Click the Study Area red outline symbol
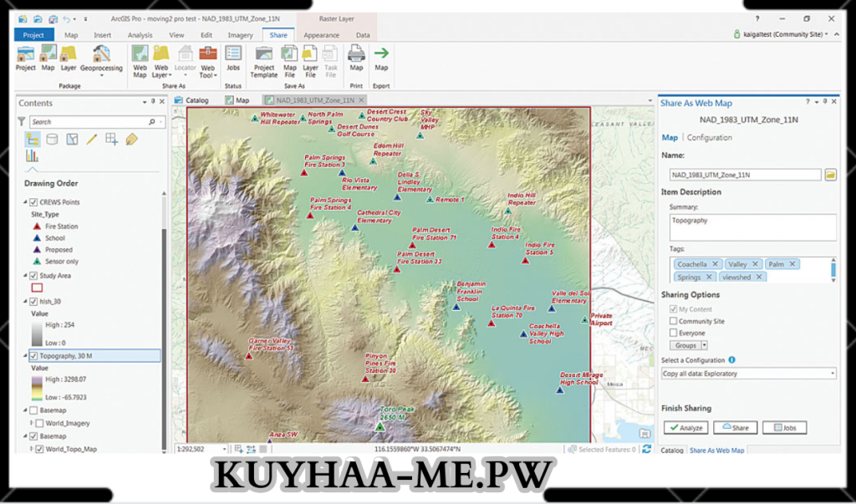This screenshot has height=504, width=856. click(x=37, y=288)
